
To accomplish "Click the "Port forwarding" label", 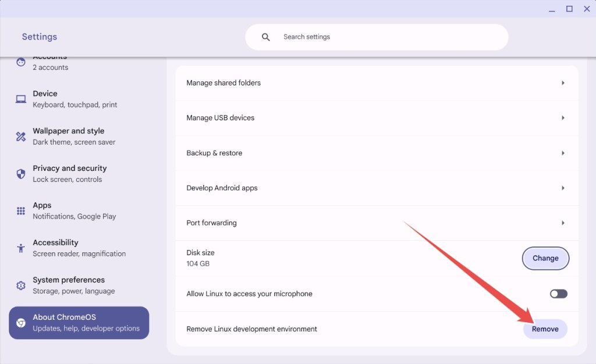I will click(x=212, y=223).
